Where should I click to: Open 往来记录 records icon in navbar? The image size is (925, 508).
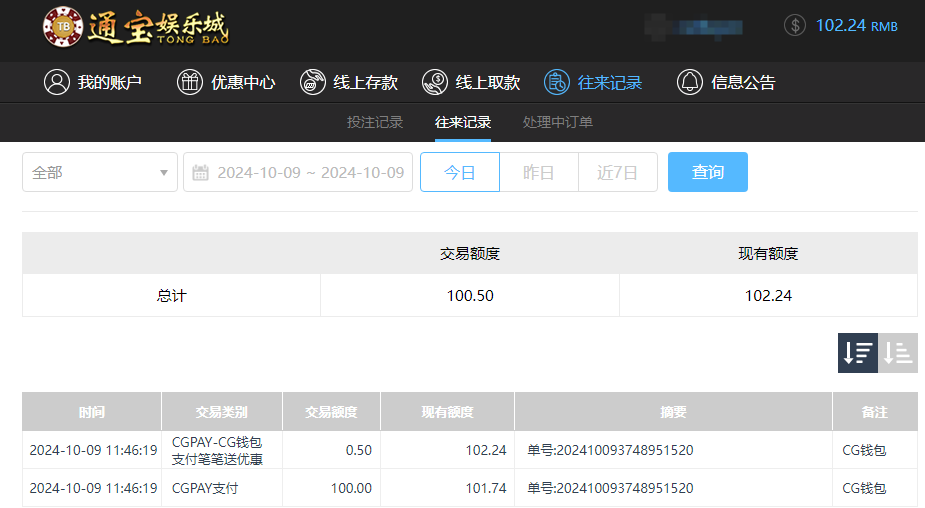(557, 83)
